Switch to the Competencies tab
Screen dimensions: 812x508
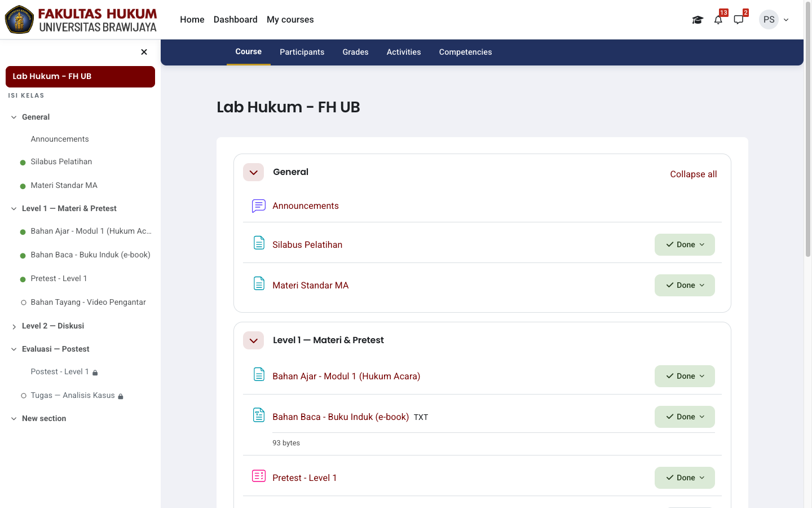(x=466, y=52)
